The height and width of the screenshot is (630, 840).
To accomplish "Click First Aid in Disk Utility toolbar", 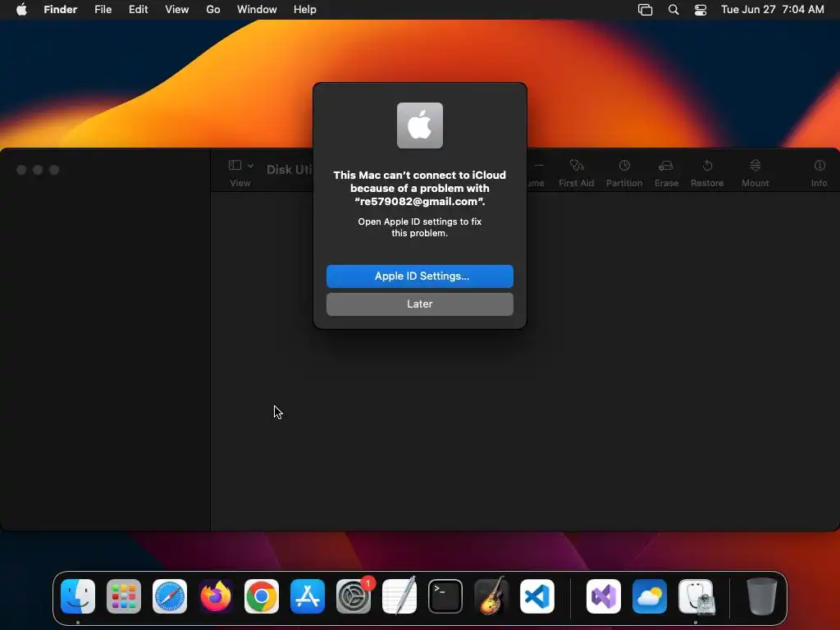I will pos(577,173).
